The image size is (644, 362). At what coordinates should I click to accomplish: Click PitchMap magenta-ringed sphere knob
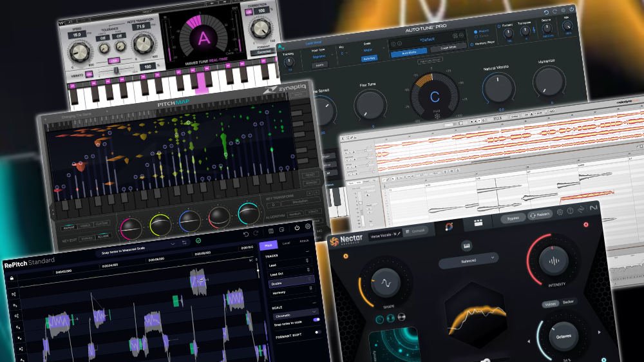coord(131,229)
